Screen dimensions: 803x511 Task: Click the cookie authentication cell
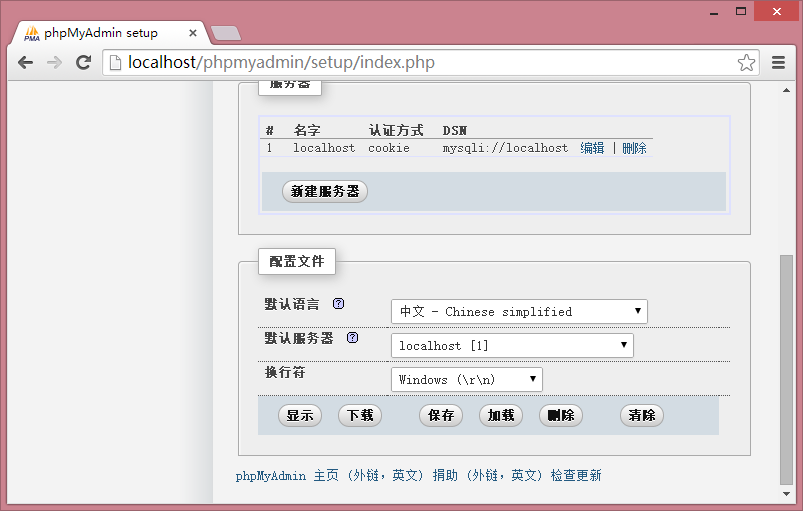pos(389,148)
